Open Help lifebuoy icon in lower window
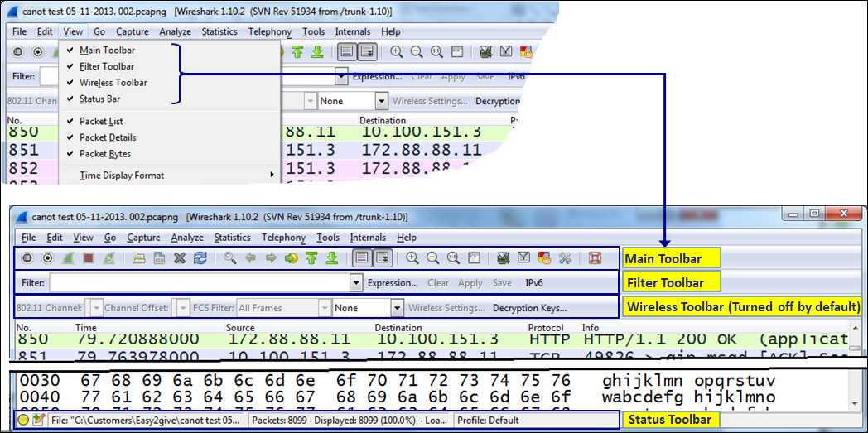This screenshot has height=433, width=868. click(595, 257)
